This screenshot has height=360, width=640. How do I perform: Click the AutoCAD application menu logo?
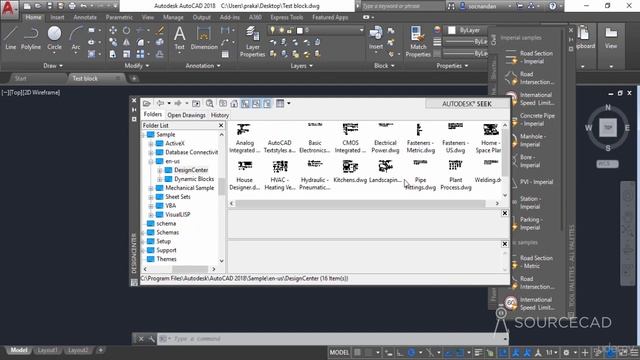(9, 9)
